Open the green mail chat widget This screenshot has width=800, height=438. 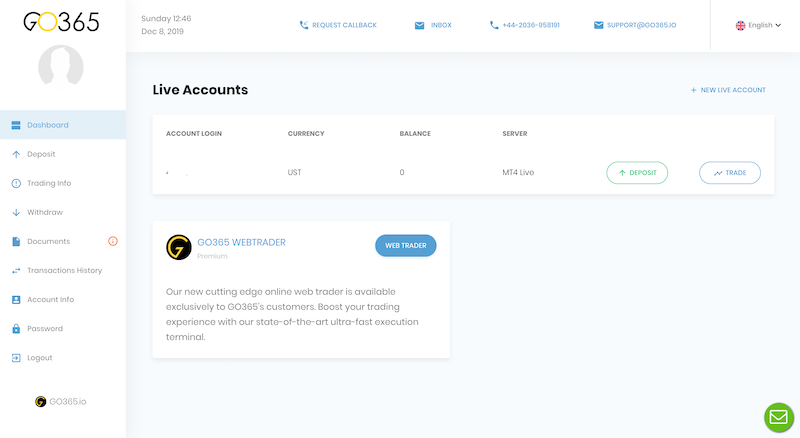779,417
